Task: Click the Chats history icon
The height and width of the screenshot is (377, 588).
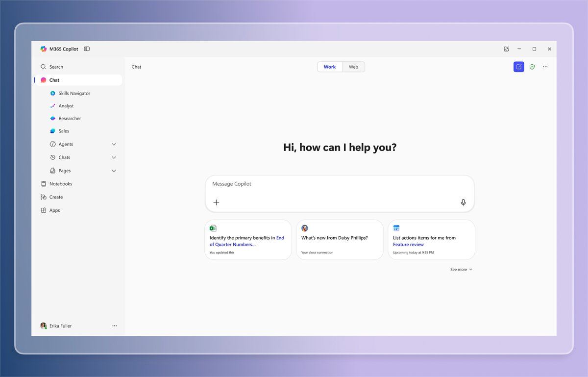Action: click(x=53, y=157)
